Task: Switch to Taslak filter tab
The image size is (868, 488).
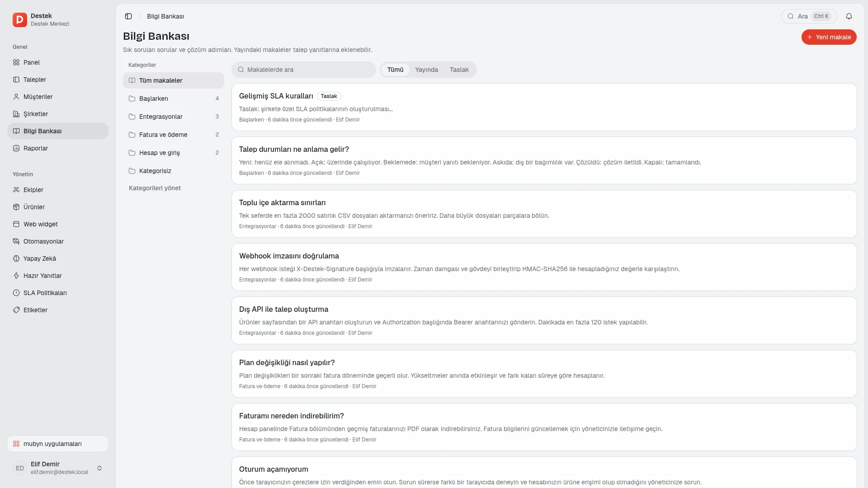Action: (459, 70)
